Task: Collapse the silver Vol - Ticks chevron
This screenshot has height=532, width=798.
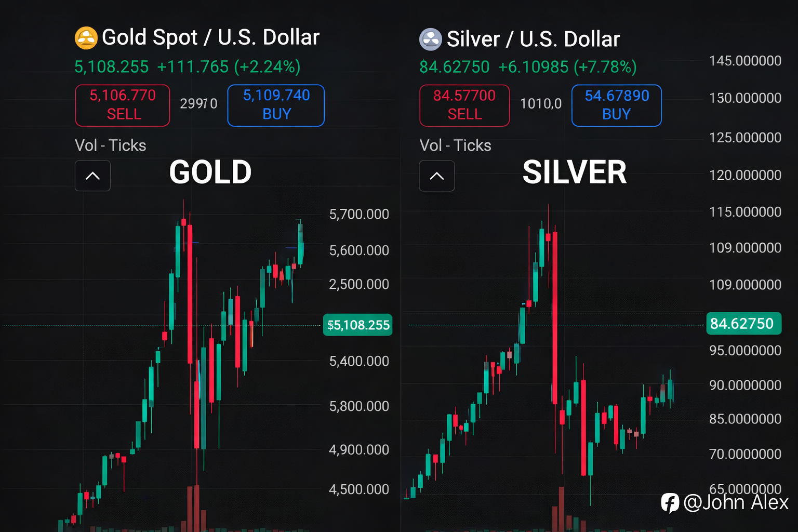Action: click(437, 176)
